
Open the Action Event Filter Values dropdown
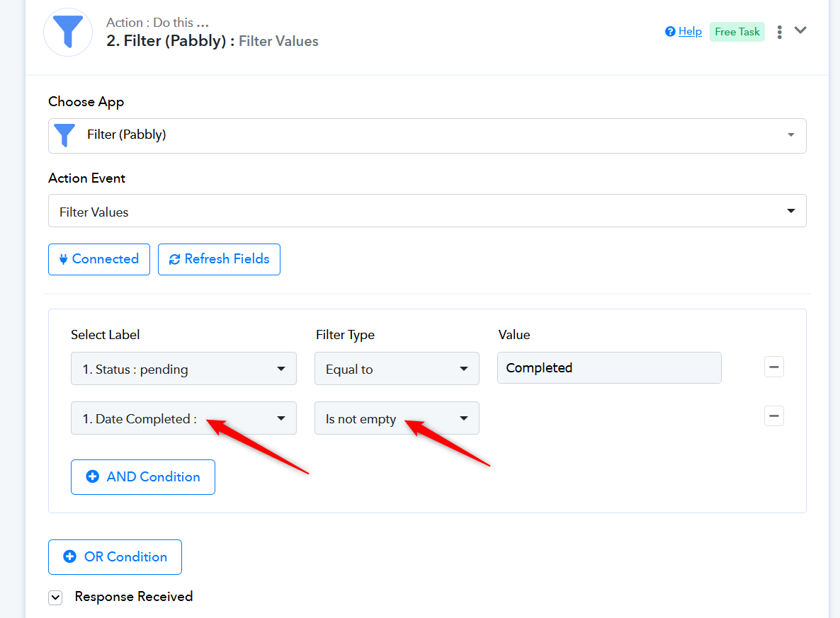(427, 211)
